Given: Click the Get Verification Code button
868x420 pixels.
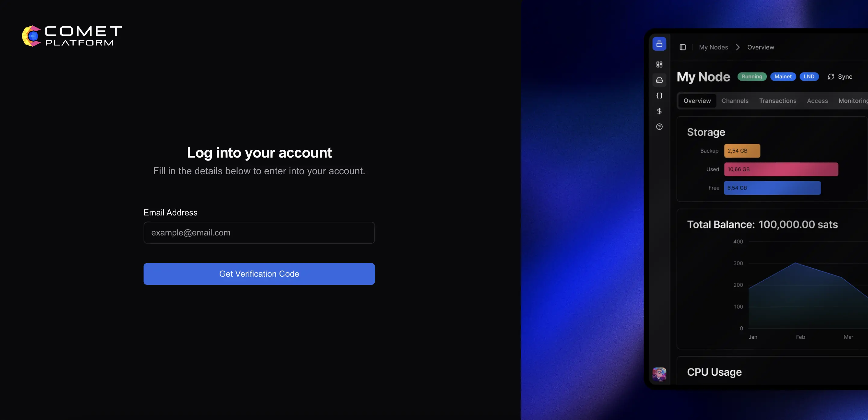Looking at the screenshot, I should pos(259,274).
